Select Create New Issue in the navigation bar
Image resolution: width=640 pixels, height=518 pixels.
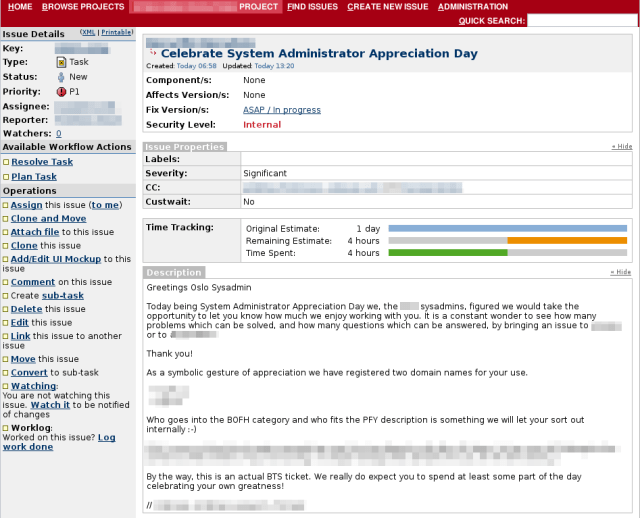[x=387, y=6]
